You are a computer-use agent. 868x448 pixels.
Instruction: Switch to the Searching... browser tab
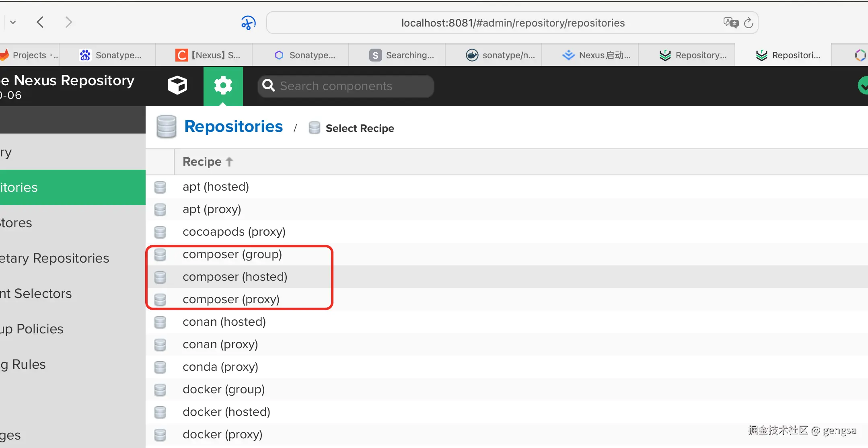[x=402, y=55]
